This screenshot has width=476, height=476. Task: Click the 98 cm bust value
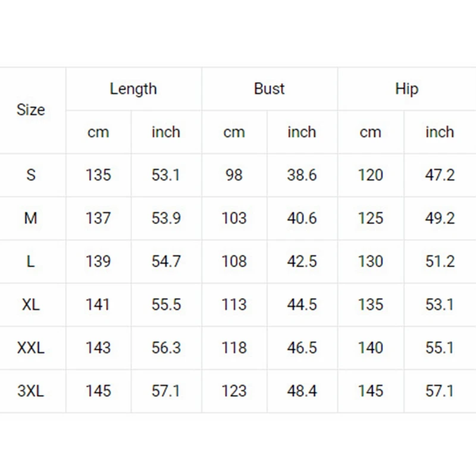[x=234, y=175]
